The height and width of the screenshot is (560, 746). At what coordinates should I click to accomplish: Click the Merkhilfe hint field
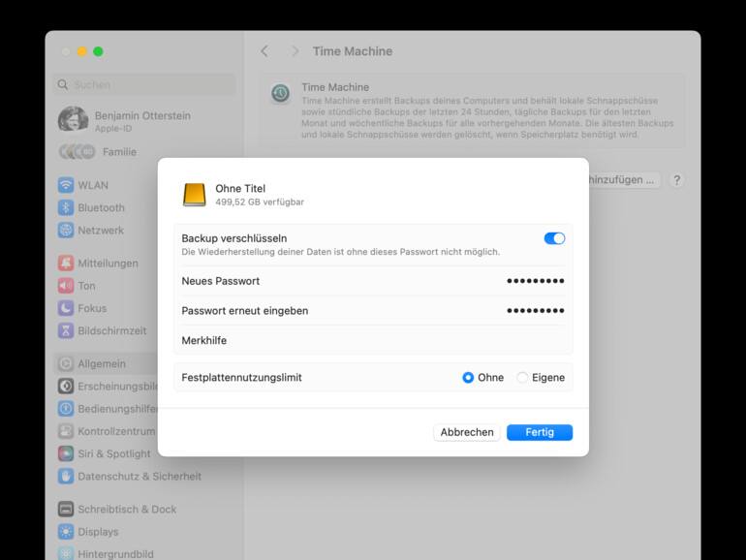tap(373, 340)
